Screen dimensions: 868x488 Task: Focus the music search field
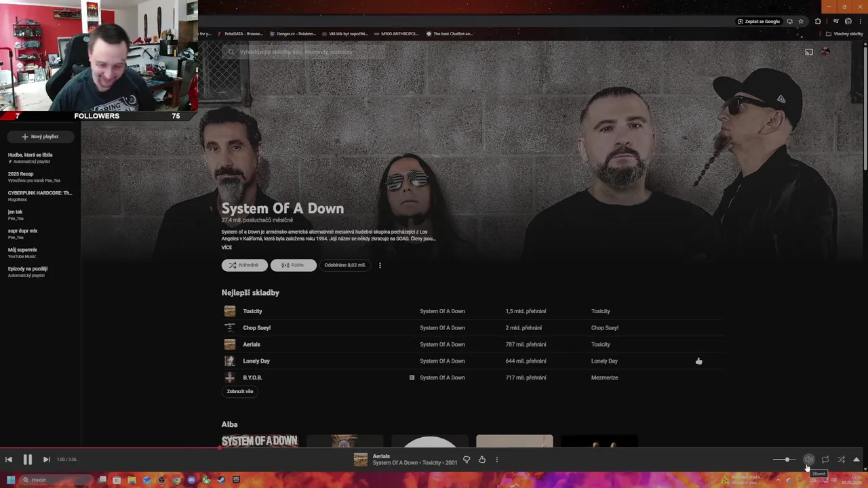coord(305,52)
